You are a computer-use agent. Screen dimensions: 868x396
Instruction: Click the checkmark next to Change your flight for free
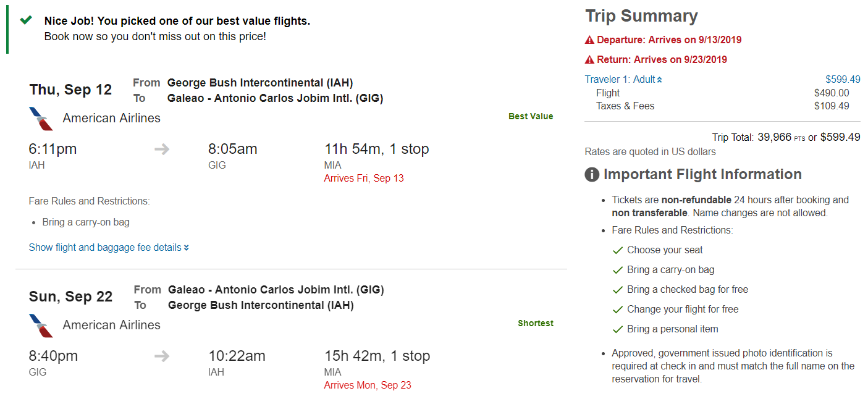pos(617,310)
